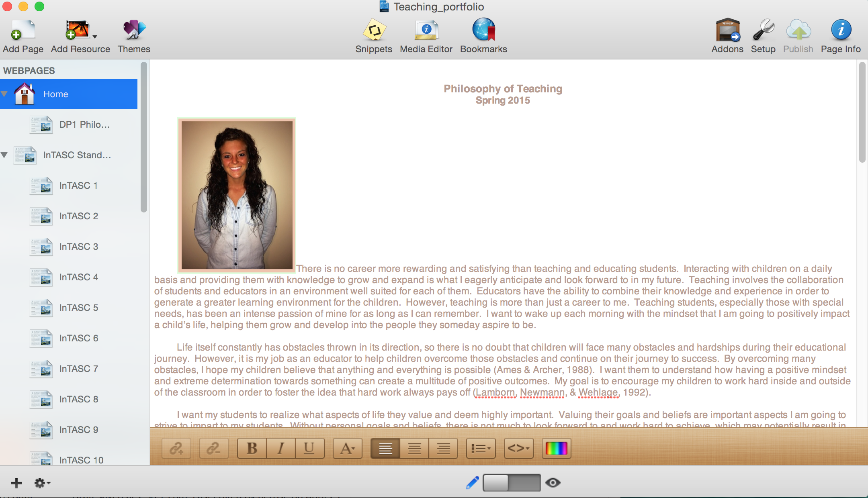Collapse the InTASC Standards tree group
The image size is (868, 498).
pos(4,155)
